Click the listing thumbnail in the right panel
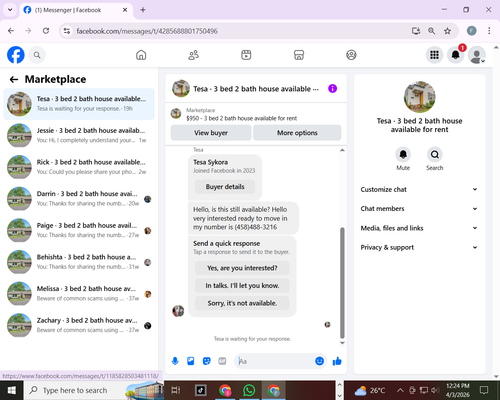 [x=419, y=97]
